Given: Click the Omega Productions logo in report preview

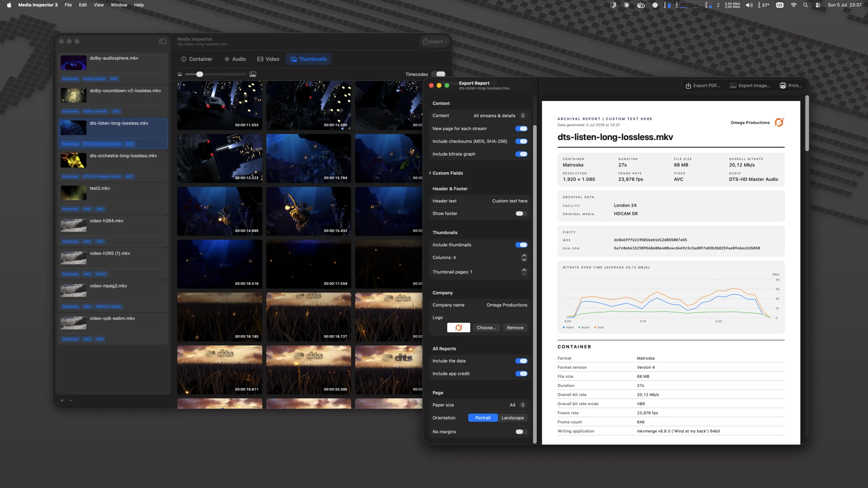Looking at the screenshot, I should click(x=779, y=122).
